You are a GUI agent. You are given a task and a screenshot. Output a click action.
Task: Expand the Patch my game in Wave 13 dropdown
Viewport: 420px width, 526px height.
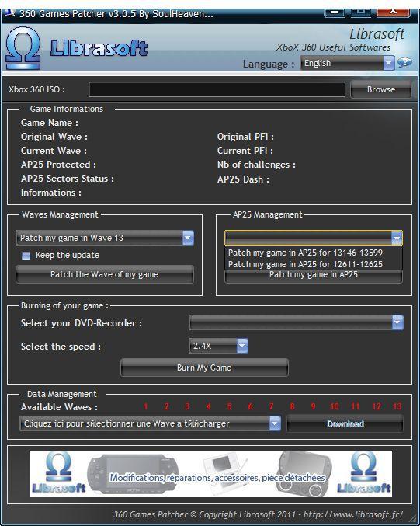pyautogui.click(x=105, y=238)
